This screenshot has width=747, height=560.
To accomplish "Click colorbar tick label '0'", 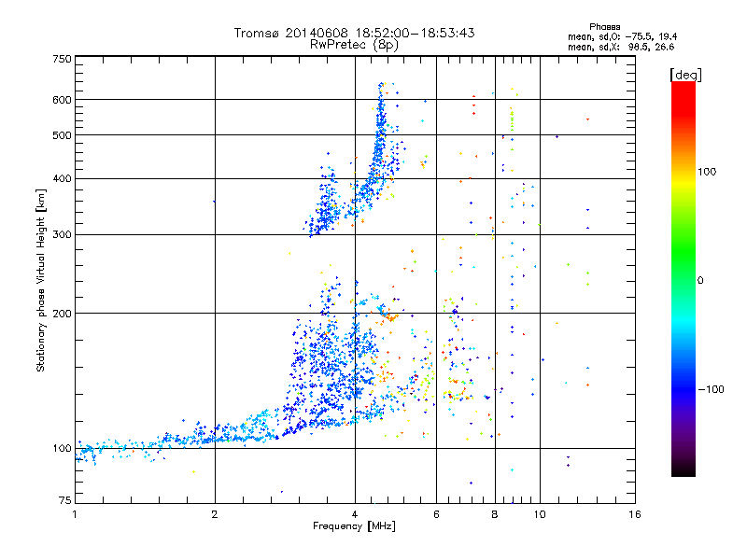I will point(700,281).
